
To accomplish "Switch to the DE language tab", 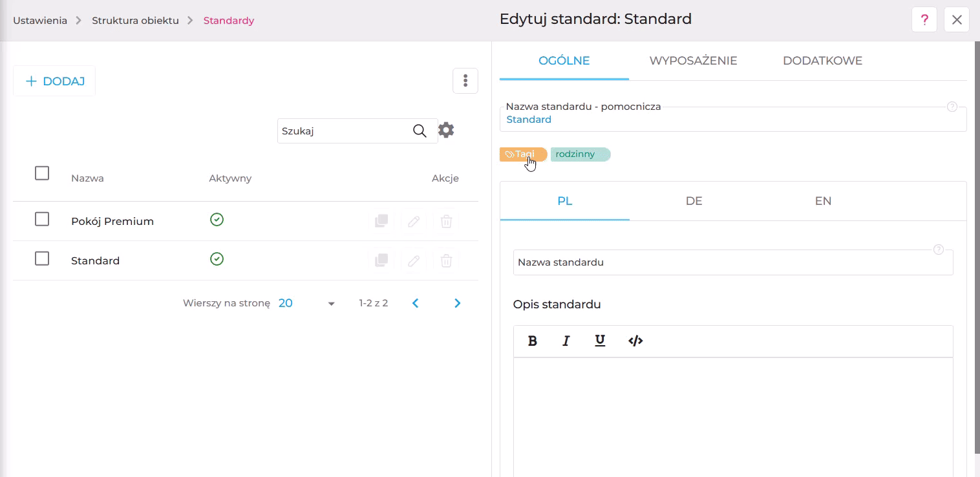I will (x=694, y=201).
